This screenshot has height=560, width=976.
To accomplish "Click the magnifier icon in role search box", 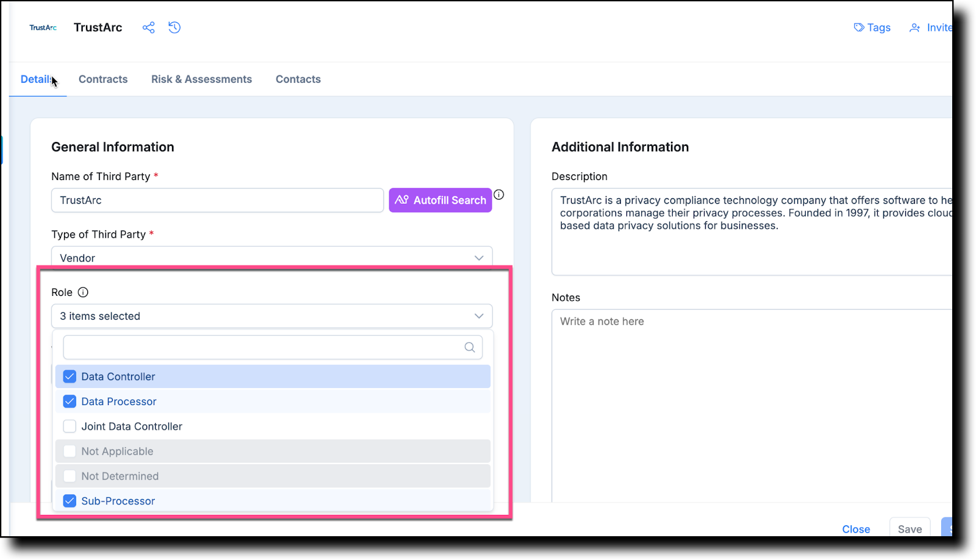I will (x=469, y=347).
